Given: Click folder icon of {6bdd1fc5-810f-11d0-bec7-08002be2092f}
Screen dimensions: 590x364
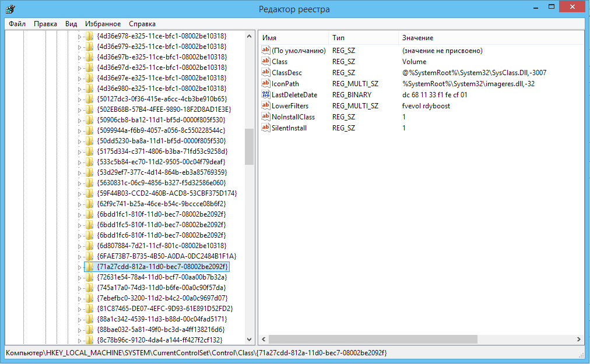Looking at the screenshot, I should click(x=89, y=224).
